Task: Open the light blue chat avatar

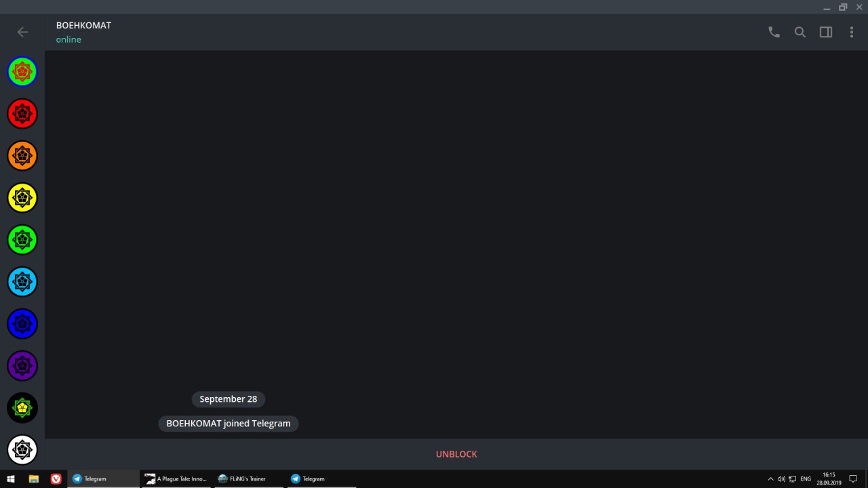Action: (22, 281)
